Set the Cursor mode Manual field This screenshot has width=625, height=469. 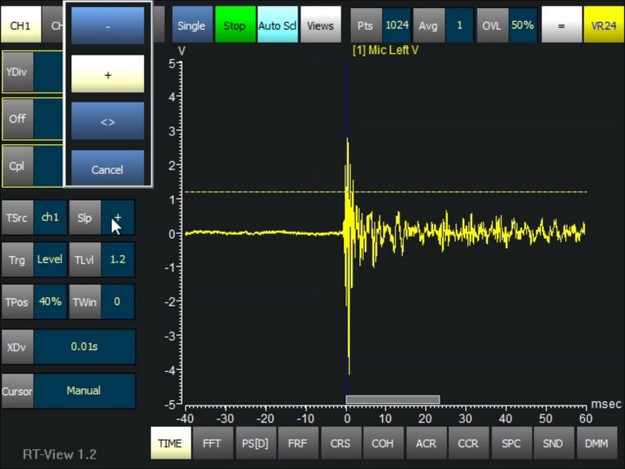click(85, 391)
